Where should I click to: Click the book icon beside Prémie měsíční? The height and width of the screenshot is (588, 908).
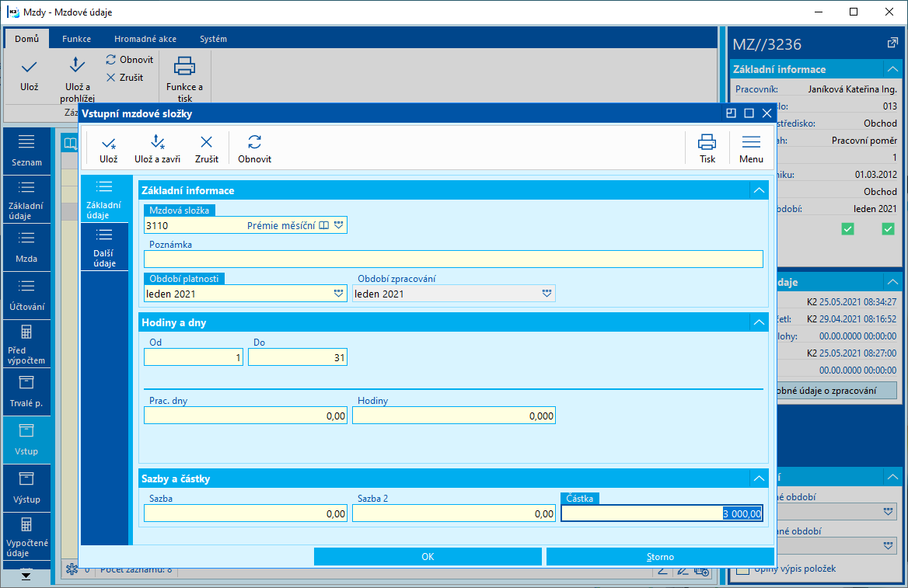(x=323, y=225)
